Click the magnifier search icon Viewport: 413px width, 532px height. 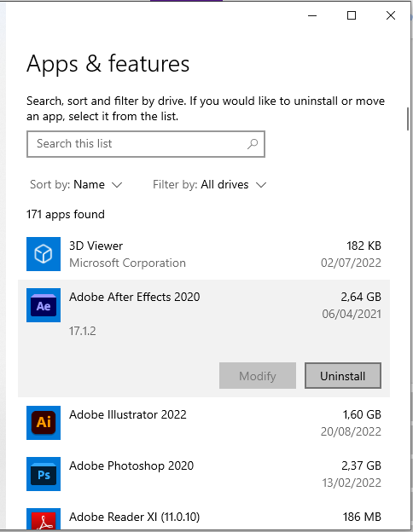(x=253, y=144)
